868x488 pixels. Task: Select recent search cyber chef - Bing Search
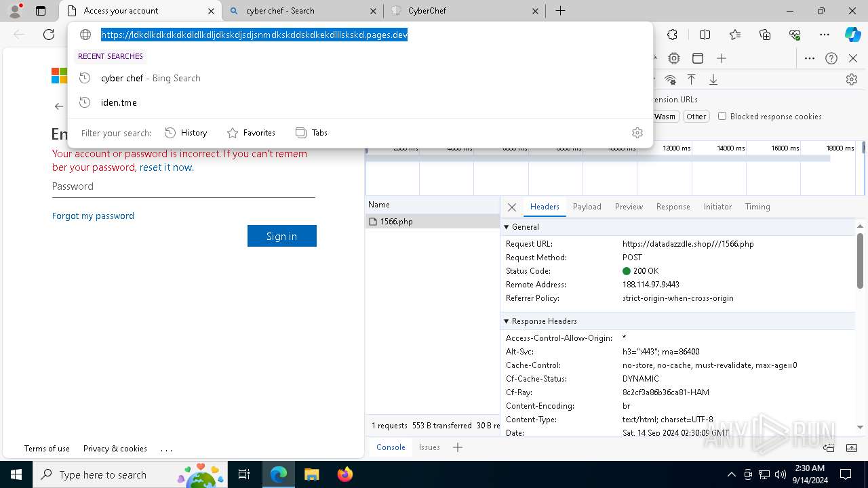(360, 78)
